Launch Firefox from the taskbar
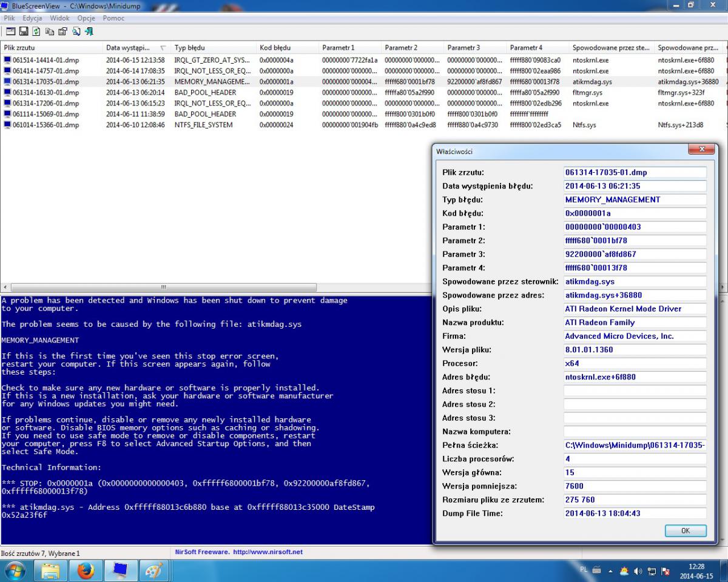Screen dimensions: 728x582 [86, 571]
